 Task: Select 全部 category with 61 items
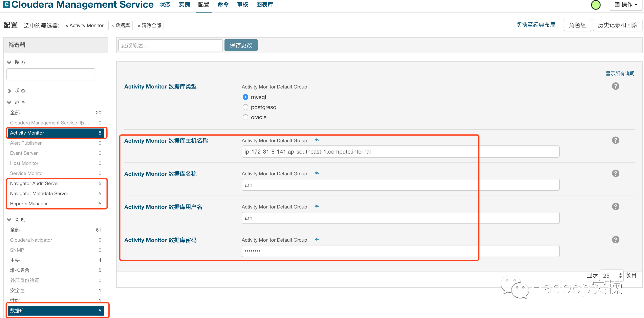(56, 230)
